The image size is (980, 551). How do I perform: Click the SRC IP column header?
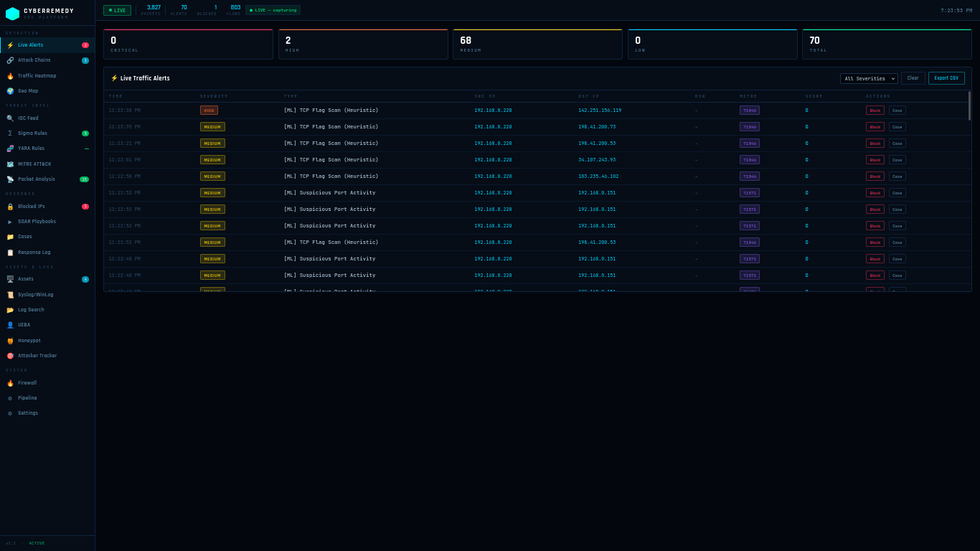[x=485, y=96]
